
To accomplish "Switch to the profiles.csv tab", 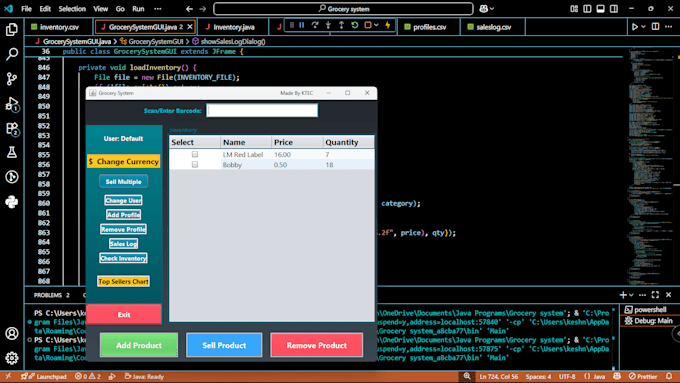I will point(429,27).
